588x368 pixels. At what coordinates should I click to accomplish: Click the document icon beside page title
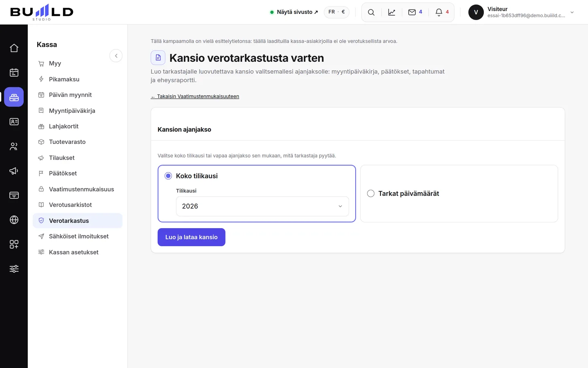click(158, 58)
